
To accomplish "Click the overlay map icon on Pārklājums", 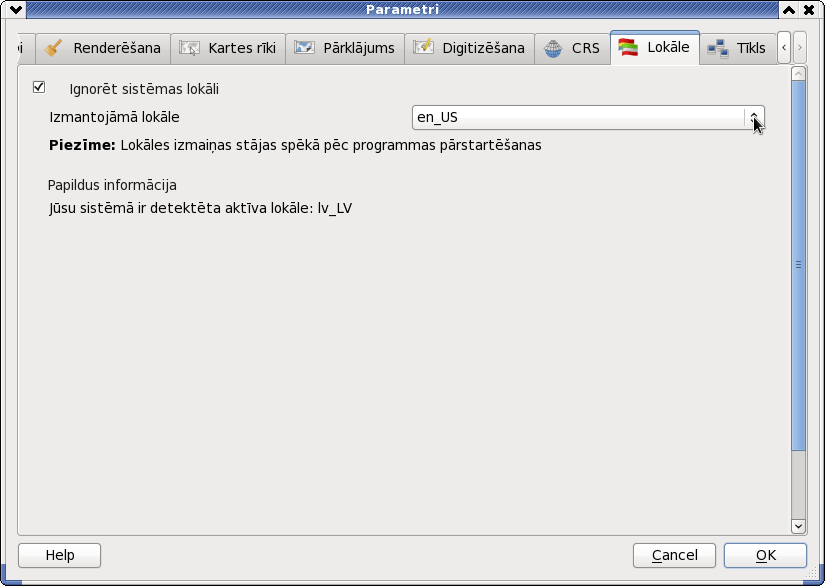I will click(x=304, y=47).
